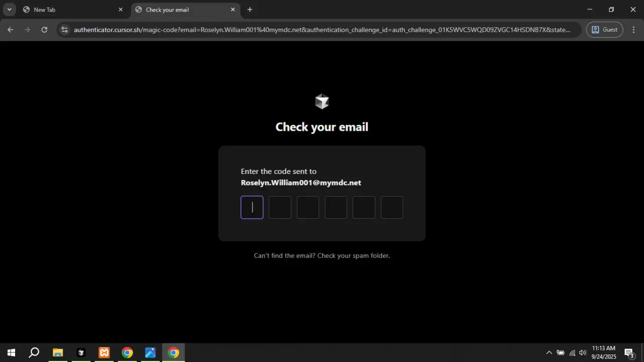Open the blue photo app taskbar icon
Screen dimensions: 644x362
150,352
